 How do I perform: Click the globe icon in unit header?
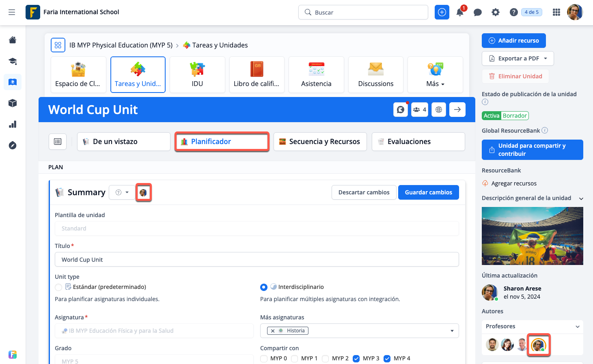click(439, 110)
